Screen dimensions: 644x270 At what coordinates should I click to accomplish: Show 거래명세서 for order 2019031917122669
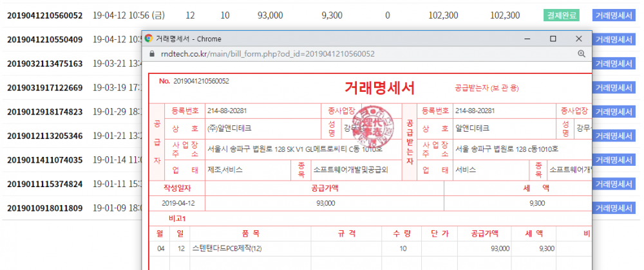614,88
